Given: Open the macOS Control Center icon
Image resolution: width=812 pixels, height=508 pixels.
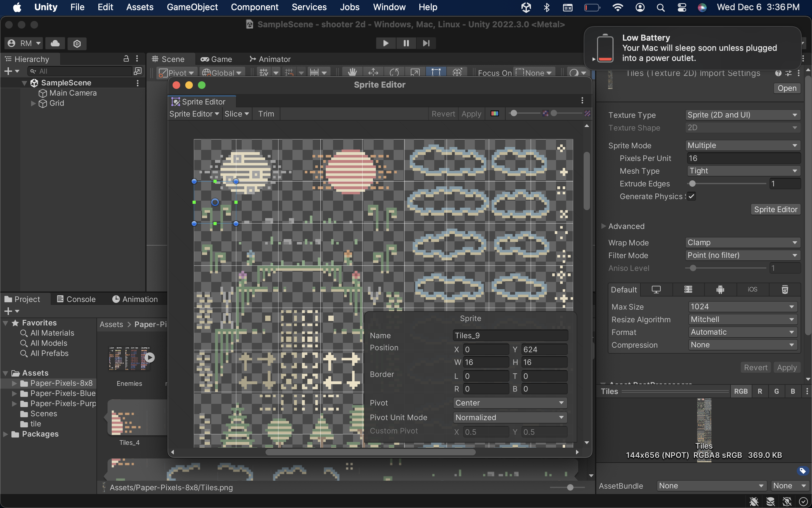Looking at the screenshot, I should click(682, 7).
